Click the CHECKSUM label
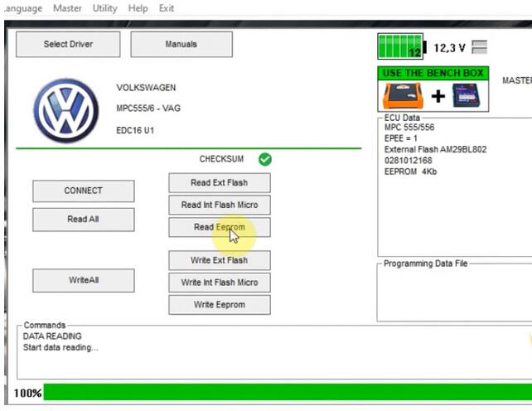Viewport: 532px width, 411px height. pyautogui.click(x=221, y=159)
